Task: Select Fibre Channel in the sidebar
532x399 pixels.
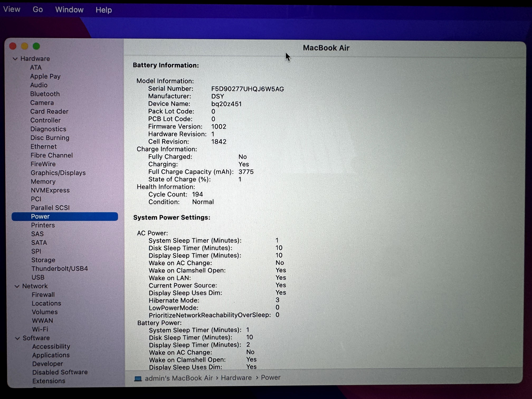Action: pyautogui.click(x=51, y=155)
